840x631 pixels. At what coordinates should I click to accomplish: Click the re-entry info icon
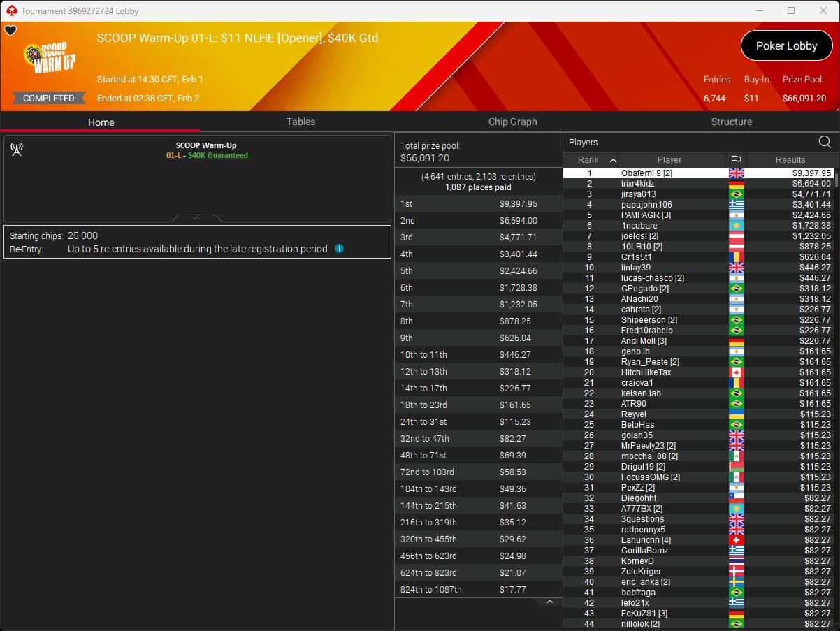(x=339, y=249)
